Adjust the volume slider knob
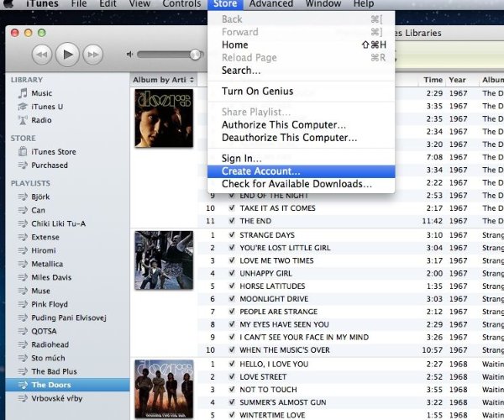This screenshot has width=504, height=420. [x=196, y=55]
